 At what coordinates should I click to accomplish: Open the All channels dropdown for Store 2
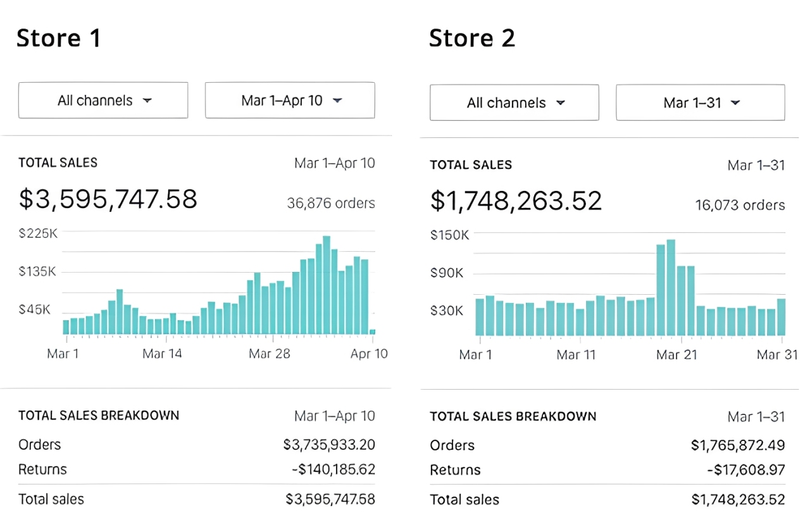coord(514,102)
